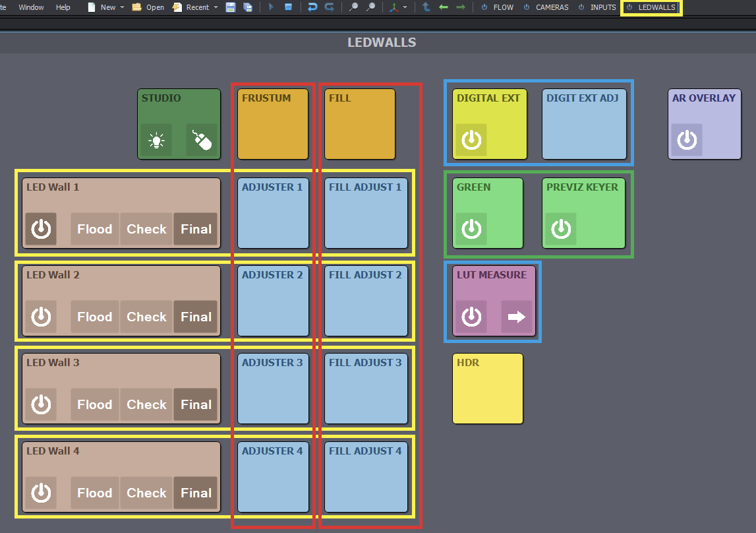Click the LUT MEASURE arrow icon
The image size is (756, 533).
(517, 317)
